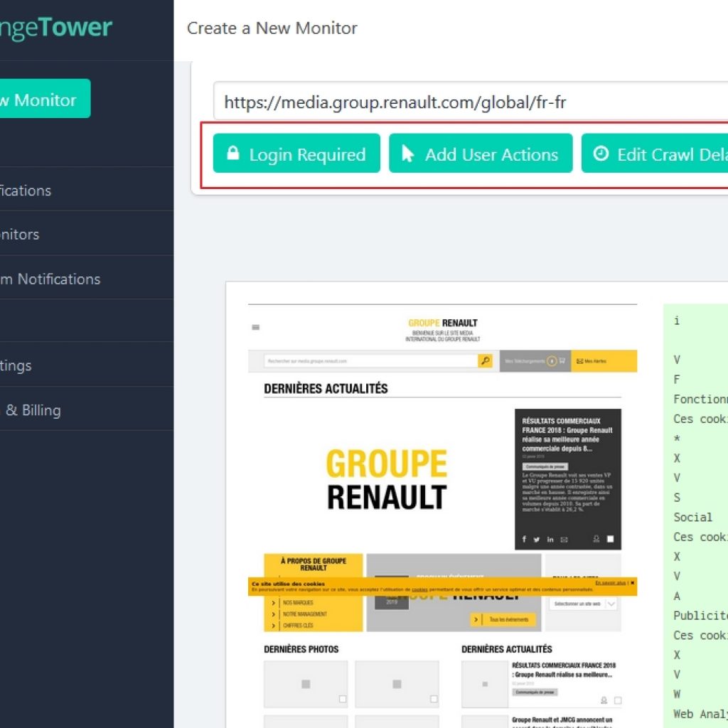This screenshot has height=728, width=728.
Task: Focus the monitor URL input field
Action: click(x=471, y=102)
